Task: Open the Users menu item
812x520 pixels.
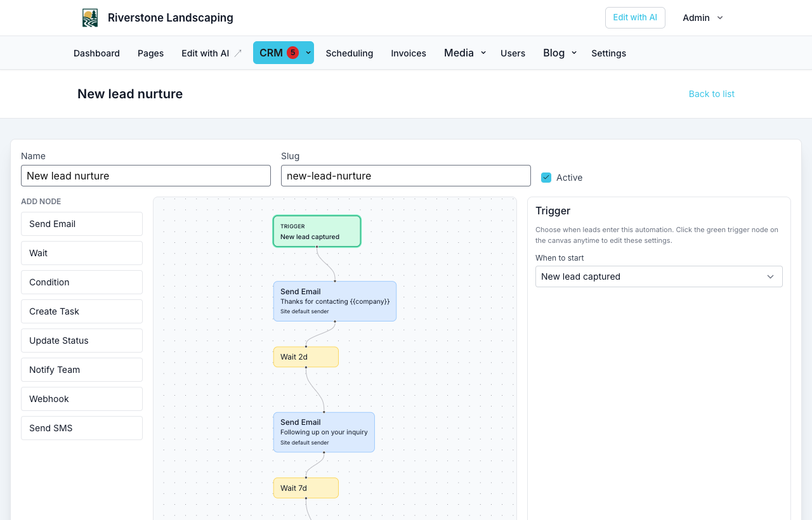Action: click(x=513, y=53)
